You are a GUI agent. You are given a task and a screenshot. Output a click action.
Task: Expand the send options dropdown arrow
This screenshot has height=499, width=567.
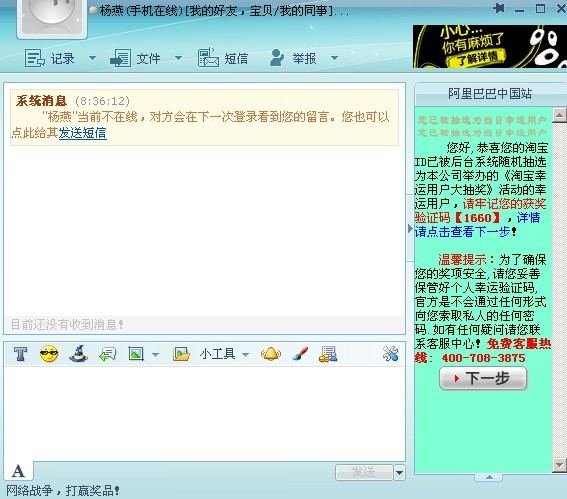click(x=399, y=472)
